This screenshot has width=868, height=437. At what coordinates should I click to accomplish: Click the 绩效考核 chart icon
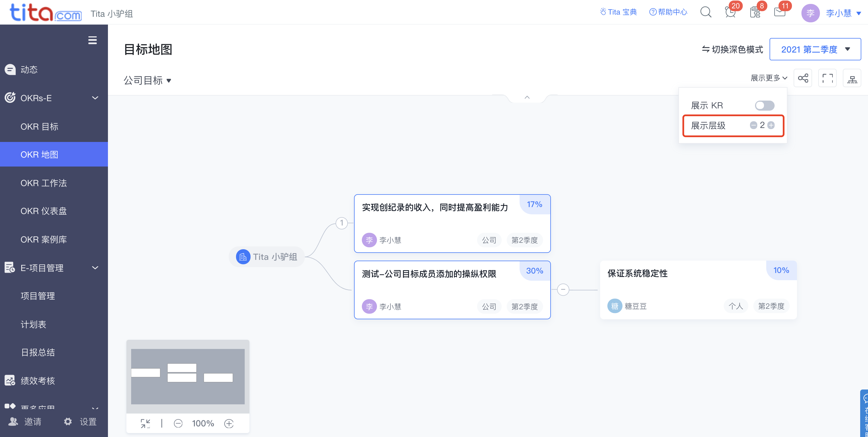[10, 381]
